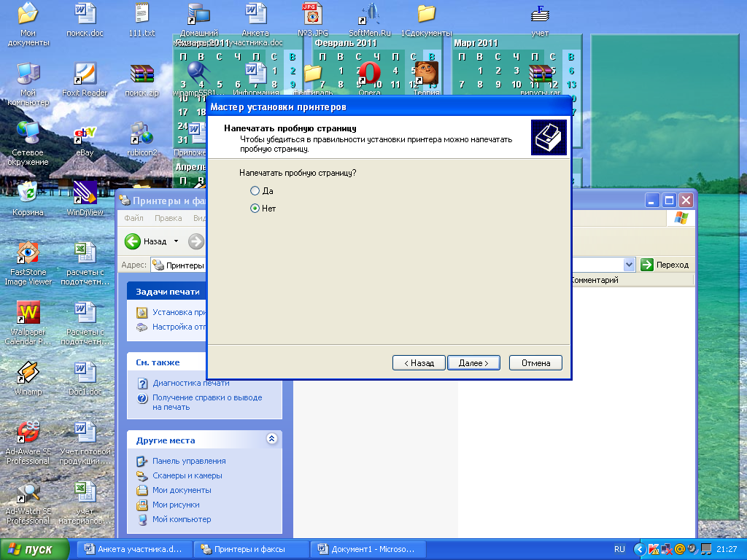The height and width of the screenshot is (560, 747).
Task: Select 'eBay' desktop shortcut icon
Action: (85, 141)
